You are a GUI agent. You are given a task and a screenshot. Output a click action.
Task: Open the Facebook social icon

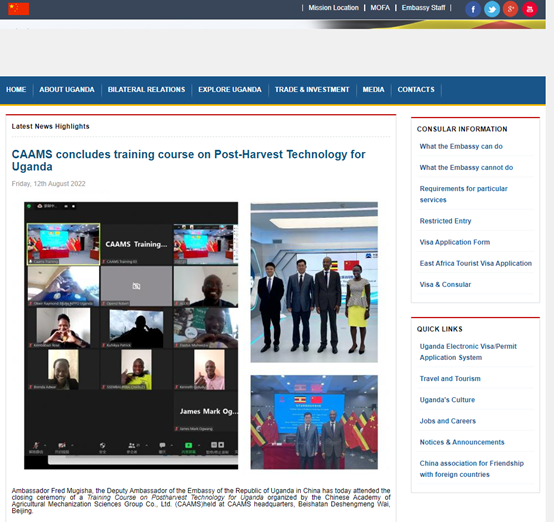click(473, 9)
